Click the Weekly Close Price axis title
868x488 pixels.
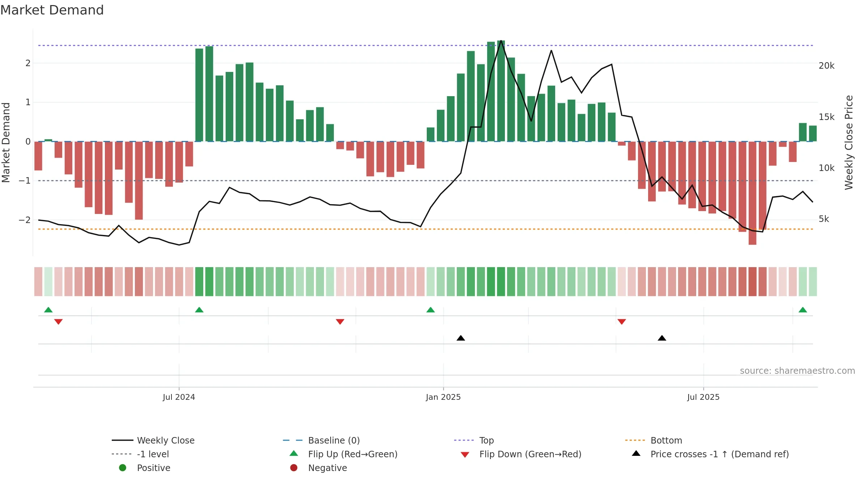click(849, 142)
